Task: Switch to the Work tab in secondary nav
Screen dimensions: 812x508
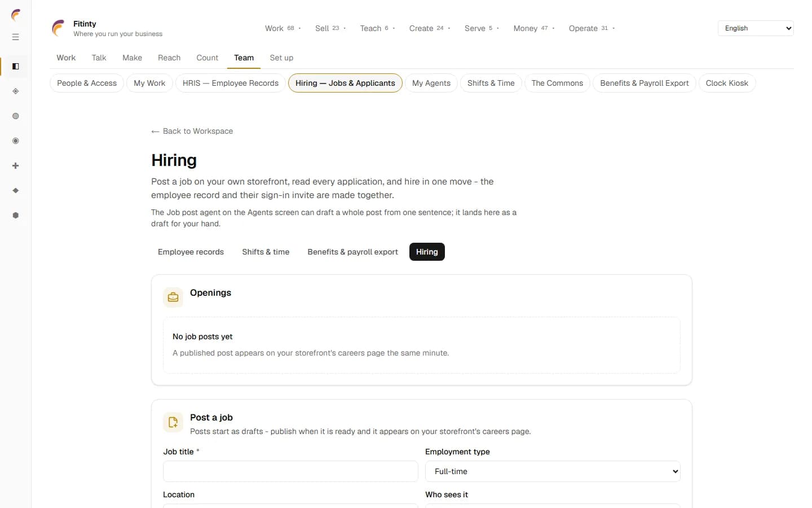Action: [66, 58]
